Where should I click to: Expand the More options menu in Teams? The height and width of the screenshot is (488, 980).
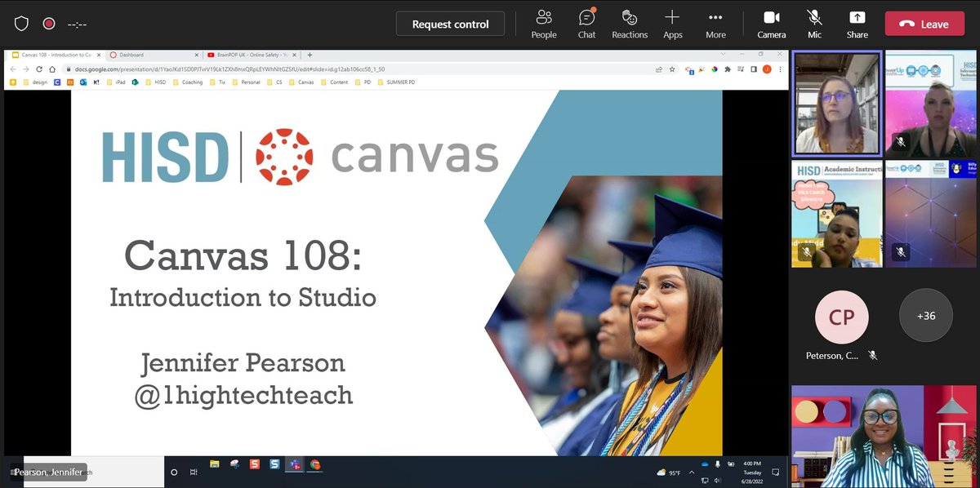715,22
